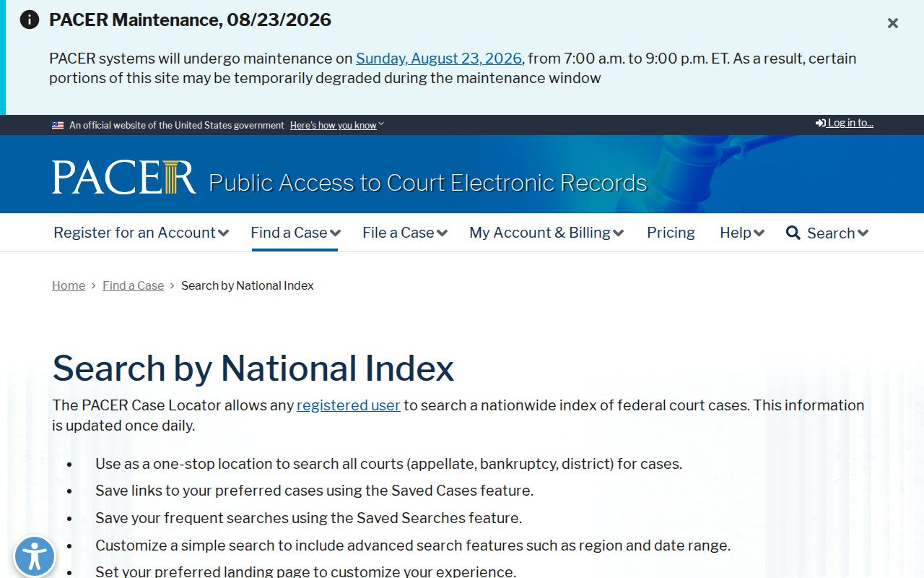Open Register for an Account menu
924x578 pixels.
141,233
